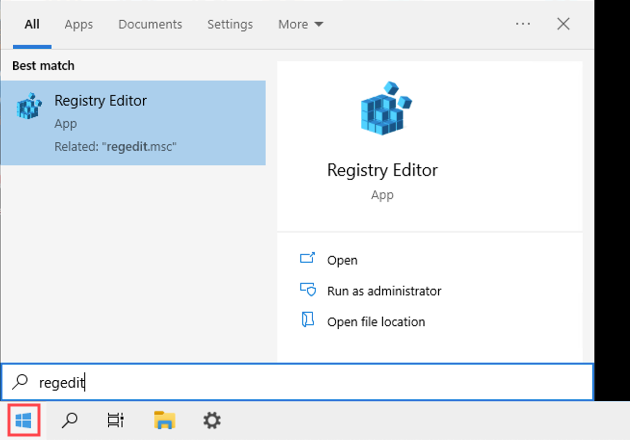Select the All results tab
The width and height of the screenshot is (630, 440).
click(32, 24)
